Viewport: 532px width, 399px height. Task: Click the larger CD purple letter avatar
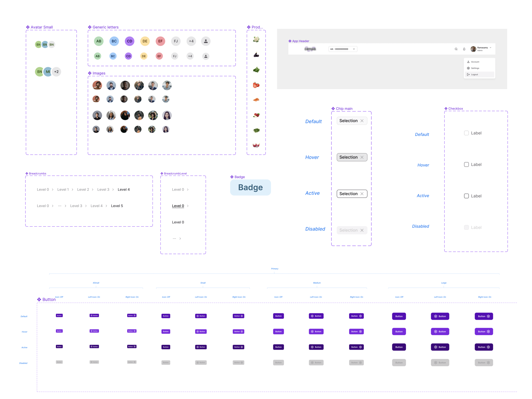[129, 41]
